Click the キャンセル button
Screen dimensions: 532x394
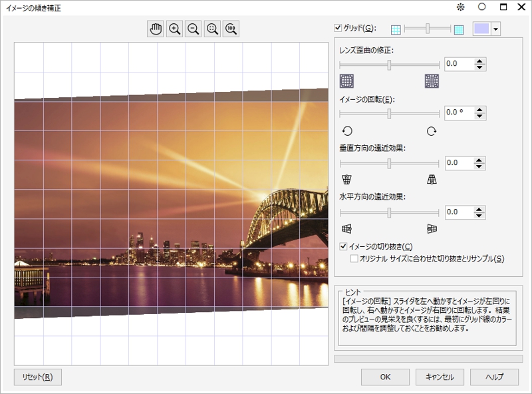tap(440, 377)
